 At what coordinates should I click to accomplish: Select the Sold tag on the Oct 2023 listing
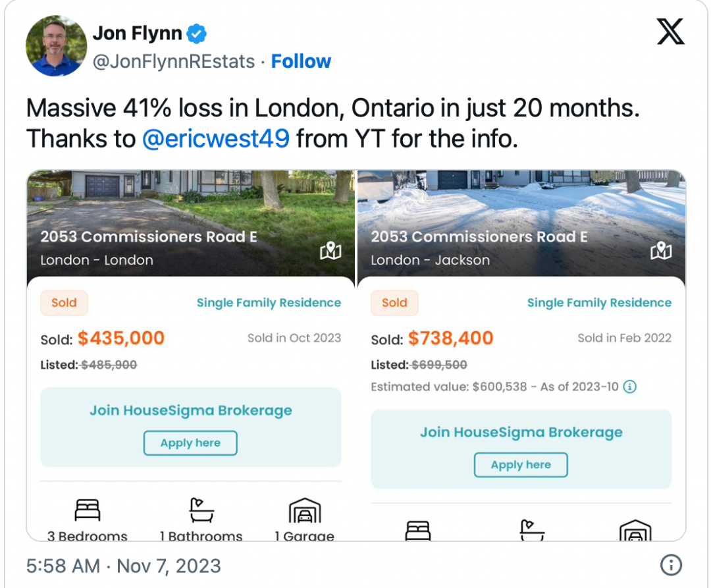[64, 303]
